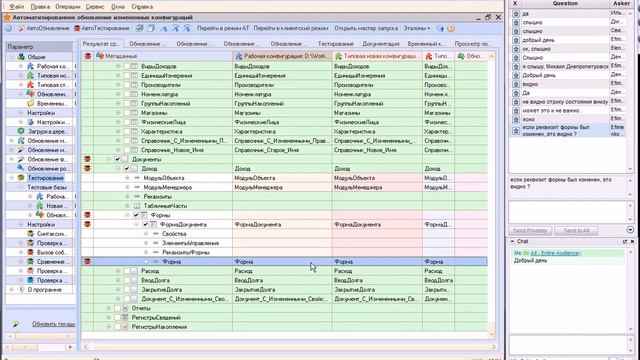Select the МодульМенеджера cell in working configuration
This screenshot has height=360, width=640.
click(282, 187)
